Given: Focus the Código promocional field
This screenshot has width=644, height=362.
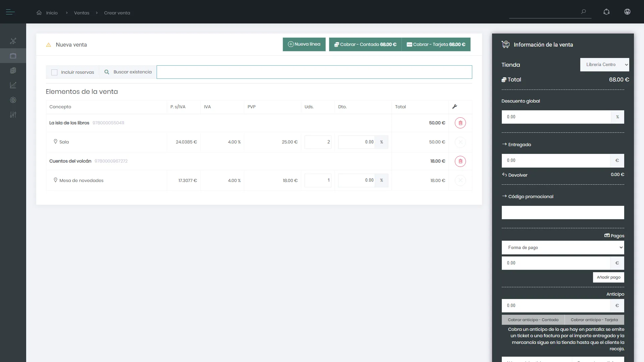Looking at the screenshot, I should pos(563,213).
